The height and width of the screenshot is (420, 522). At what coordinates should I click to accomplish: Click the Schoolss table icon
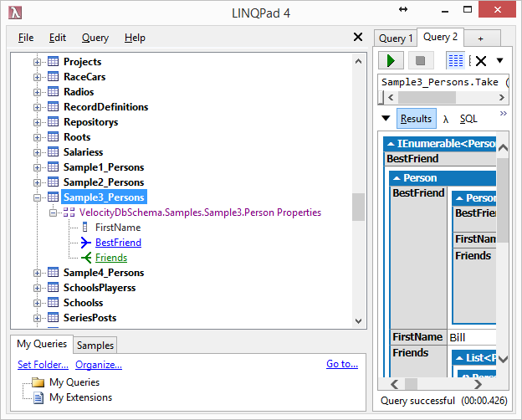click(53, 302)
